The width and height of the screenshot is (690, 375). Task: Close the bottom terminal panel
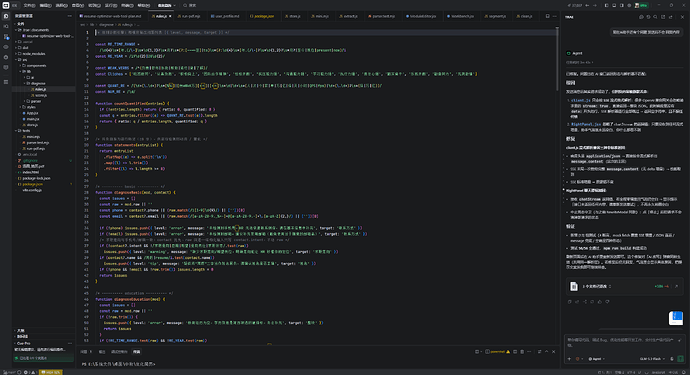point(554,352)
